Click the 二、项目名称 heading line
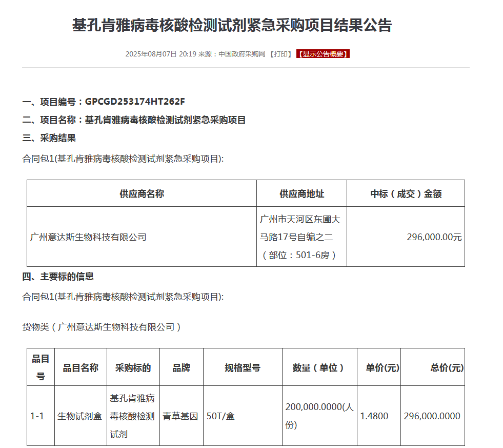The height and width of the screenshot is (448, 503). pyautogui.click(x=134, y=120)
